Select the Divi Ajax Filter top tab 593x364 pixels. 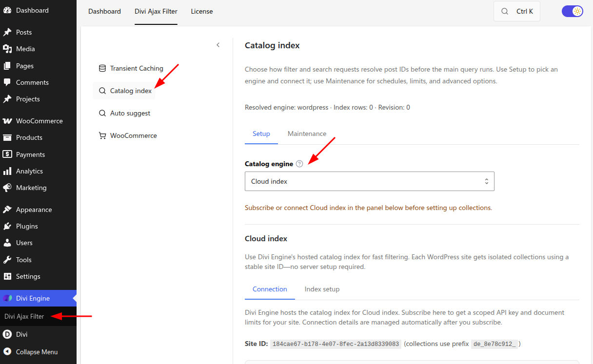tap(156, 11)
